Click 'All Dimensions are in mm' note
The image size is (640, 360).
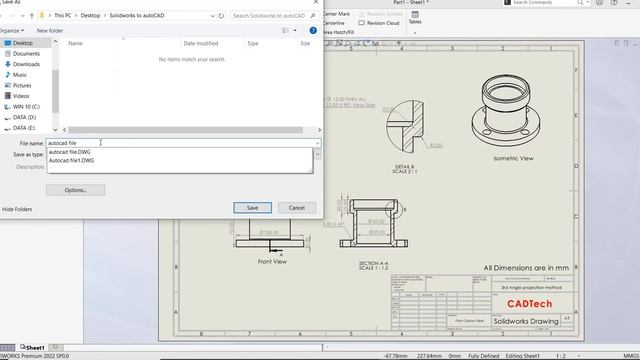click(x=526, y=268)
